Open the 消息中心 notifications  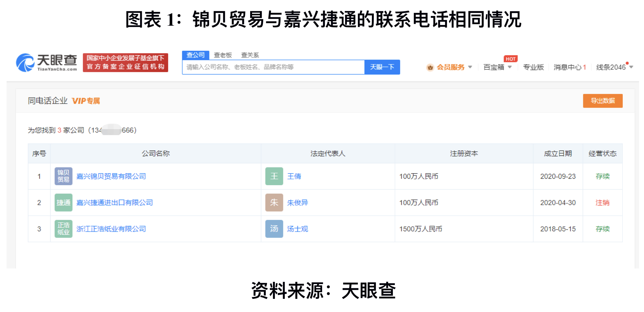[x=569, y=67]
